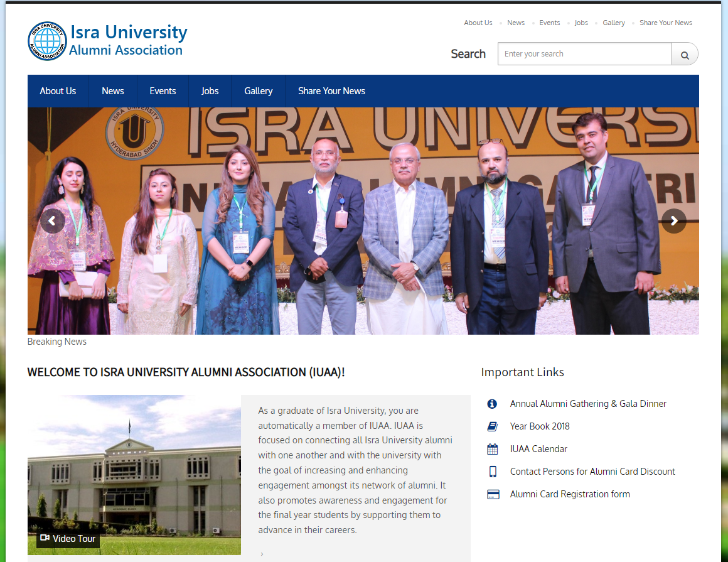The width and height of the screenshot is (728, 562).
Task: Open Contact Persons for Alumni Card Discount
Action: (x=592, y=472)
